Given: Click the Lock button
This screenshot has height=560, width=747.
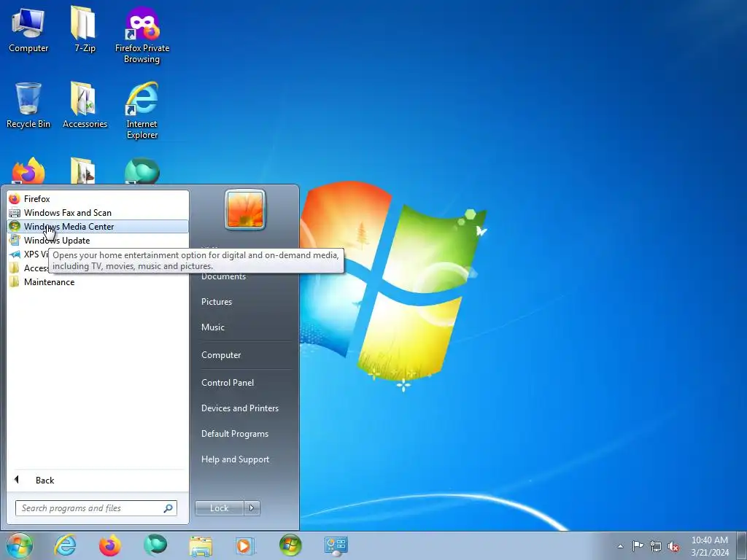Looking at the screenshot, I should point(219,508).
